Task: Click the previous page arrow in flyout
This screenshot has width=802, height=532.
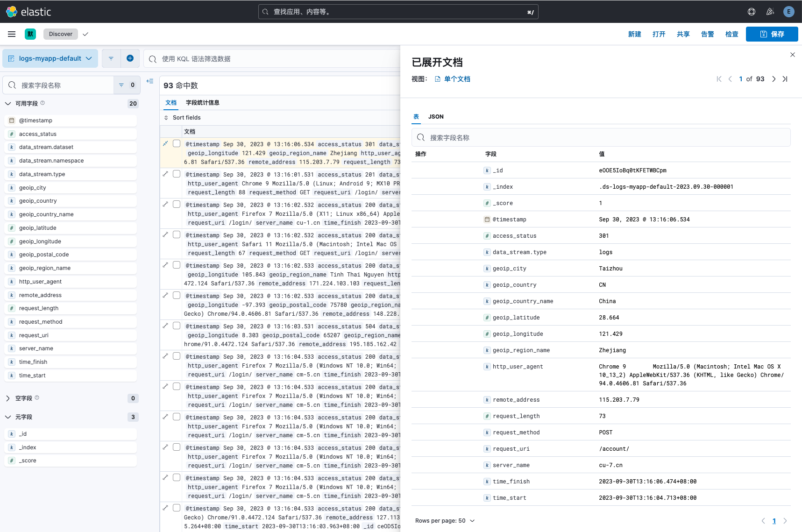Action: pos(763,521)
